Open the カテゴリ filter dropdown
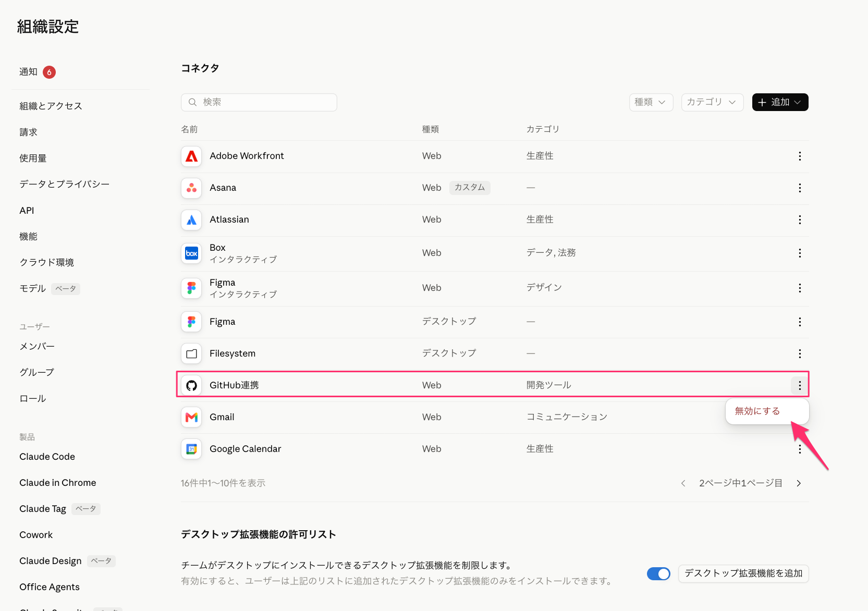This screenshot has width=868, height=611. pos(712,103)
